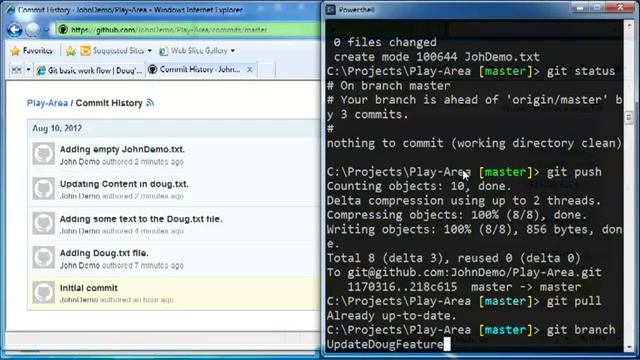Click 'create mode 100644 JohDemo.txt' line
This screenshot has width=640, height=360.
pyautogui.click(x=437, y=57)
